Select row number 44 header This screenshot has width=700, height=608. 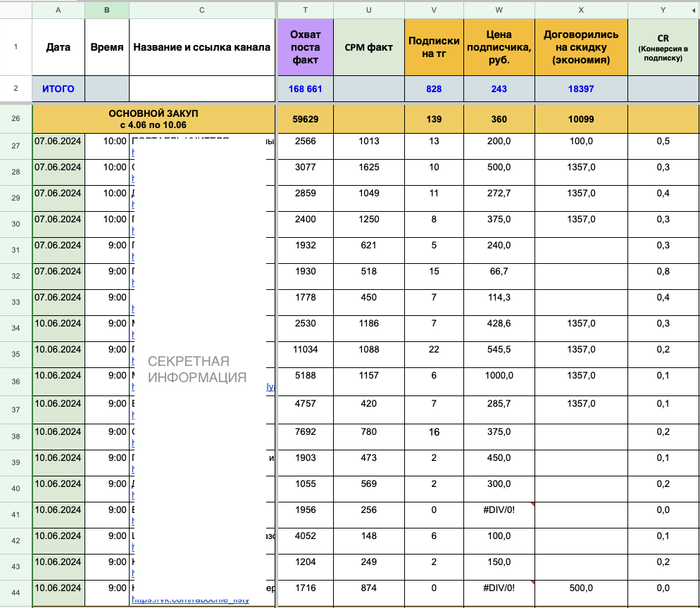coord(15,593)
